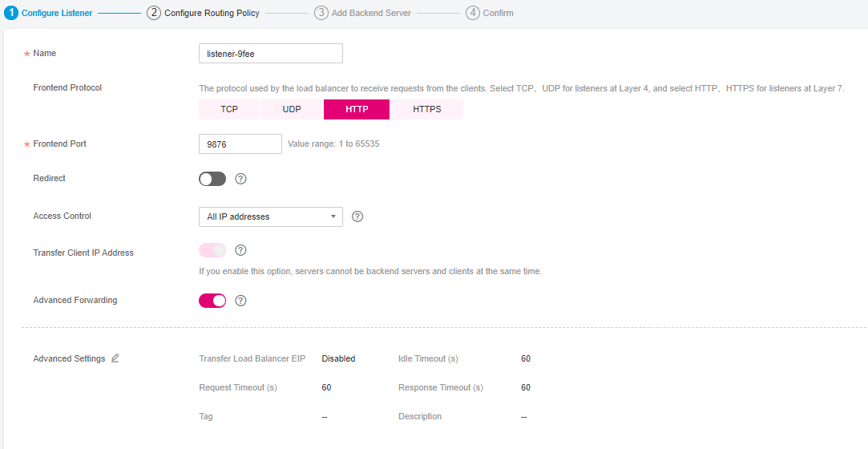
Task: Open the Access Control dropdown
Action: tap(270, 216)
